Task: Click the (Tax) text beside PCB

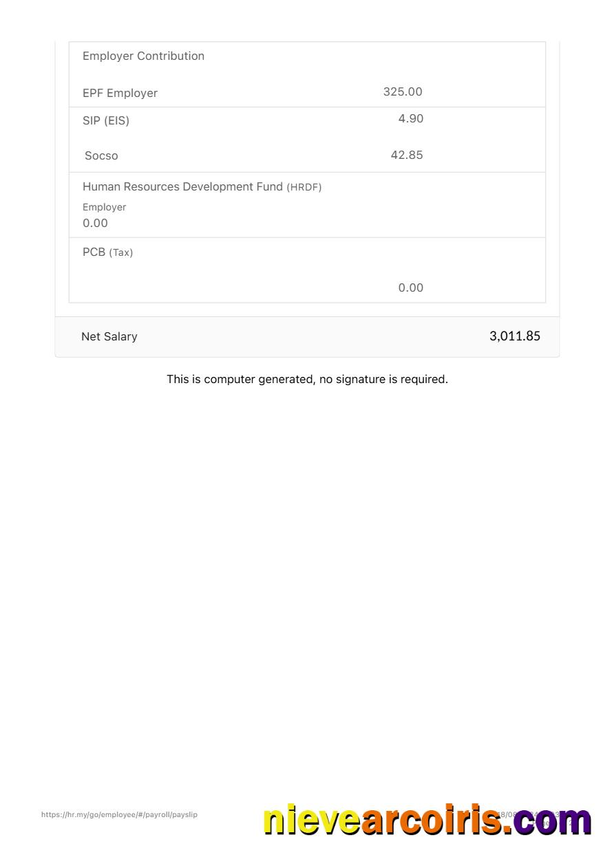Action: pos(121,253)
